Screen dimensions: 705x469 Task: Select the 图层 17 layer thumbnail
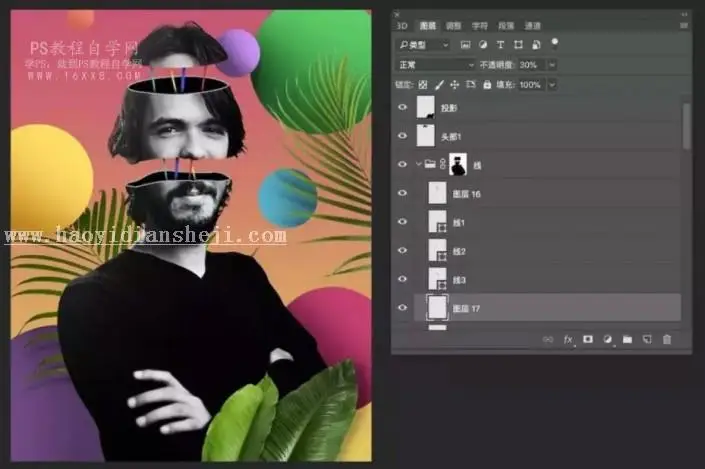click(x=437, y=308)
